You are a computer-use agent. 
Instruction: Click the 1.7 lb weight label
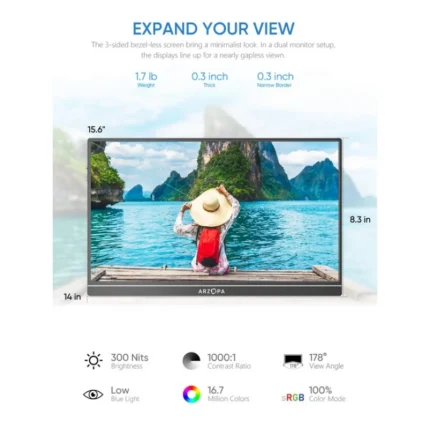point(146,80)
